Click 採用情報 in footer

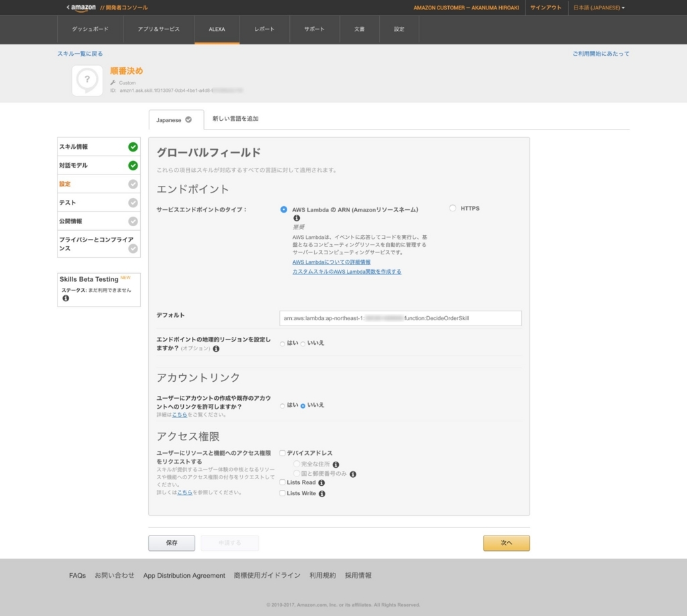click(358, 576)
